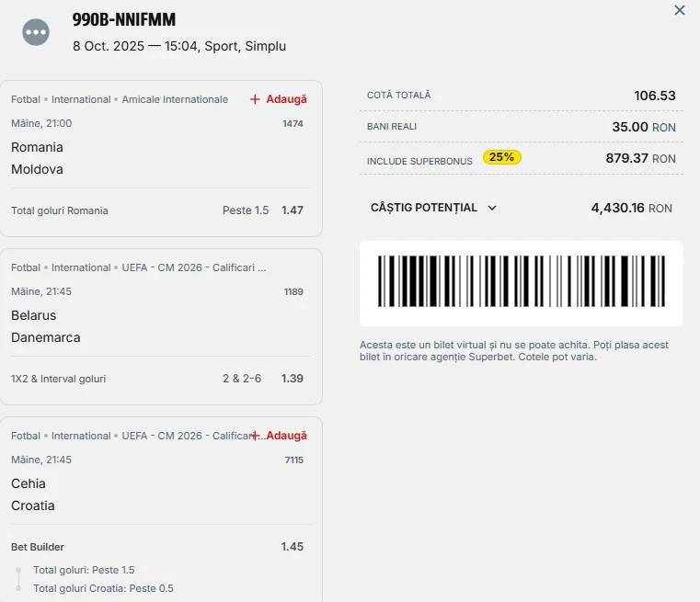Viewport: 700px width, 602px height.
Task: Click the 25% Superbonus badge
Action: 501,157
